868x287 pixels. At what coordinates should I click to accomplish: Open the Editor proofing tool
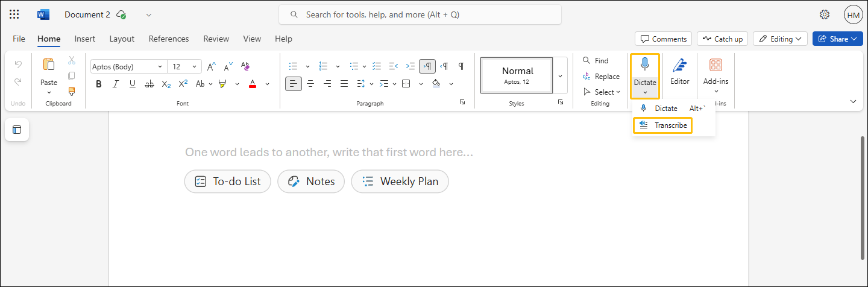(680, 71)
